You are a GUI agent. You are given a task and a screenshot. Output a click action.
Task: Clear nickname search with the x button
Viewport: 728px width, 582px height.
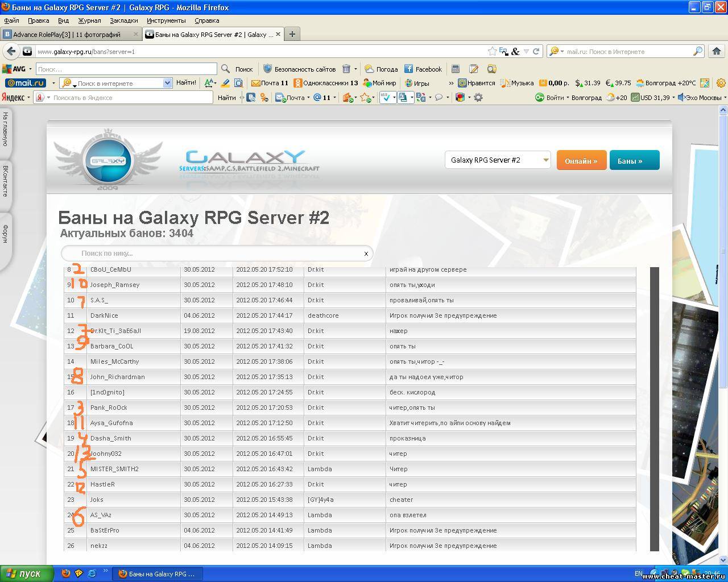coord(366,253)
